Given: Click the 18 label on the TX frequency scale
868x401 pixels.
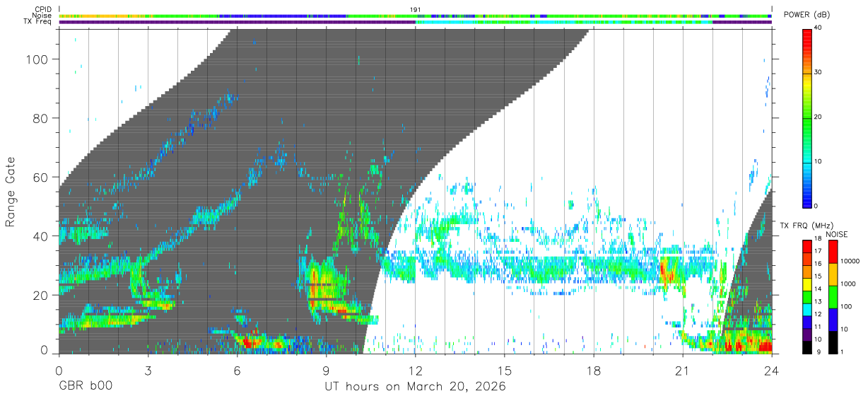Looking at the screenshot, I should 818,239.
